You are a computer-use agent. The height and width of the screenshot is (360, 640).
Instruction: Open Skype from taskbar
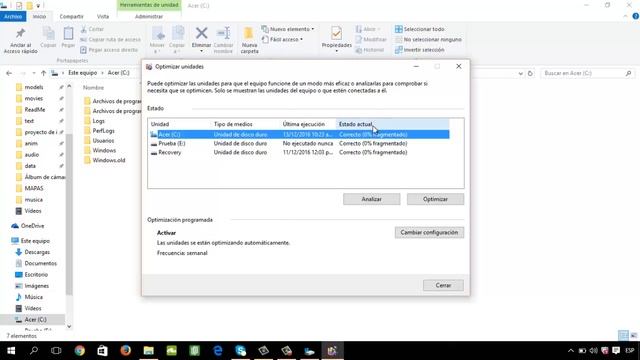coord(241,351)
